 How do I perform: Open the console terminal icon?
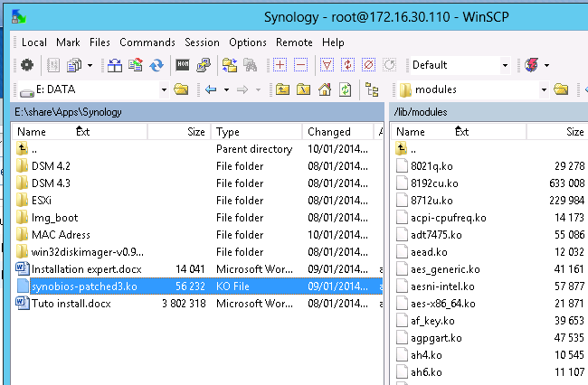point(183,65)
